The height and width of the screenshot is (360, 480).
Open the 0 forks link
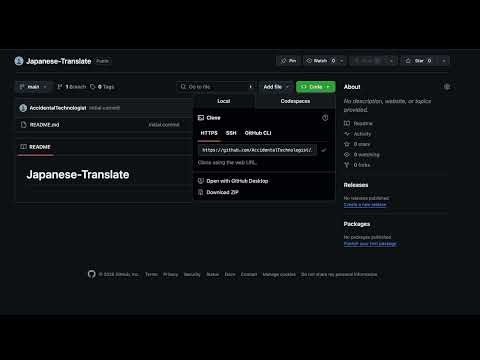362,165
